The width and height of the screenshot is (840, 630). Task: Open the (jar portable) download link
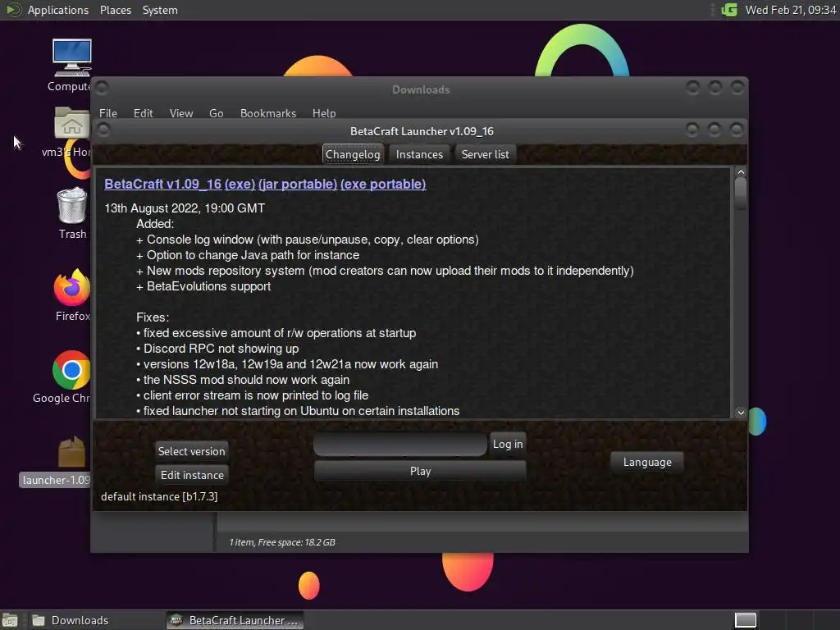298,185
